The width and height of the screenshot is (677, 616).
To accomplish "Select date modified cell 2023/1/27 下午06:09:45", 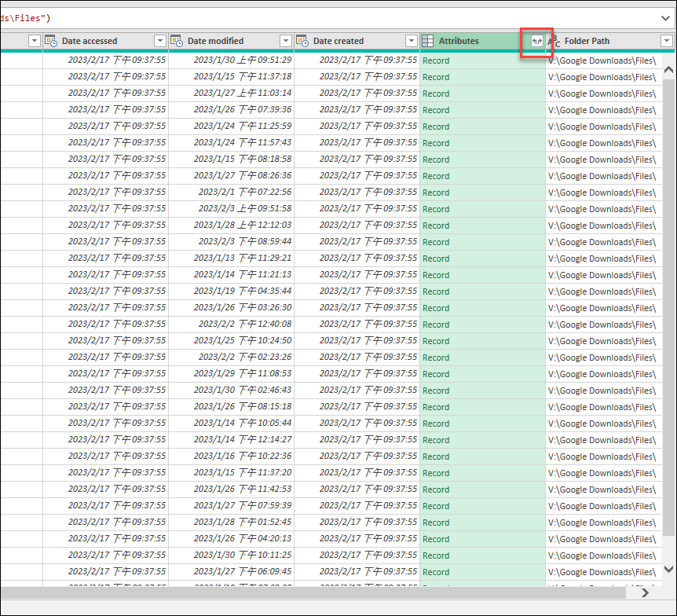I will 232,571.
